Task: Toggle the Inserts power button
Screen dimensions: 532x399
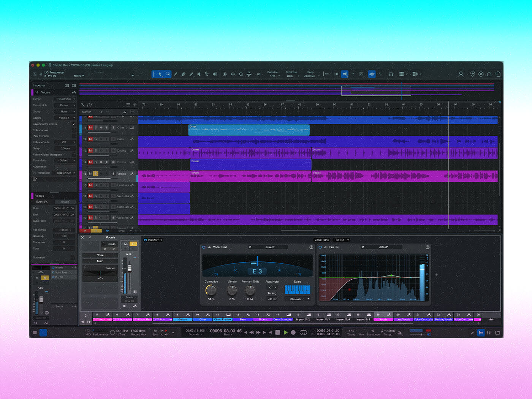Action: coord(146,240)
